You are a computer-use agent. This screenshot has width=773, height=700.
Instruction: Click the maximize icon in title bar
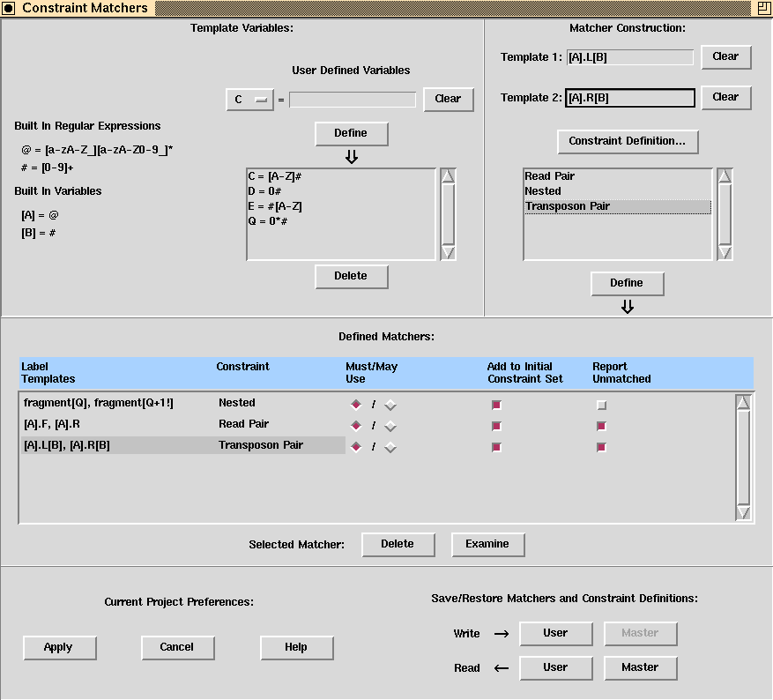pyautogui.click(x=762, y=8)
